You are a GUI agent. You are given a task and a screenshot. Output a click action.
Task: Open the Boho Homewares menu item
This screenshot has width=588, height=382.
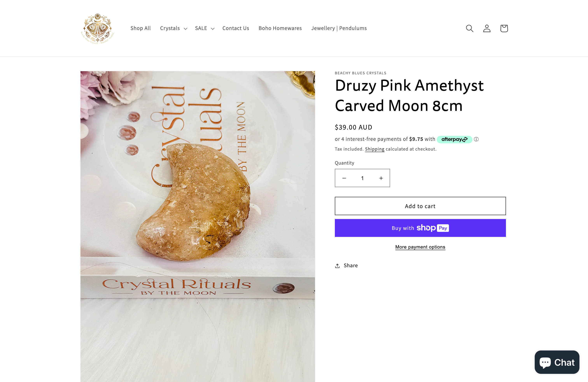pos(280,28)
